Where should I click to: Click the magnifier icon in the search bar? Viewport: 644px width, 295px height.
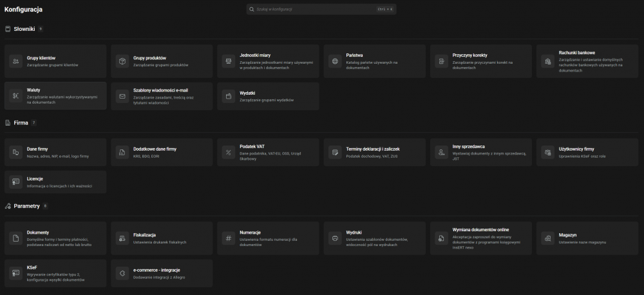click(x=252, y=9)
